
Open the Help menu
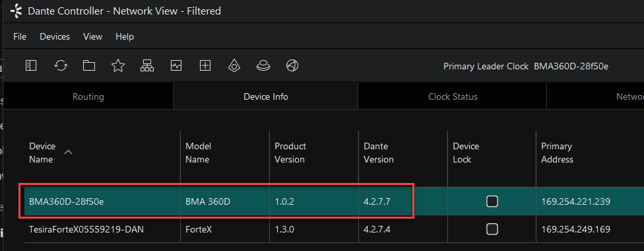coord(125,36)
